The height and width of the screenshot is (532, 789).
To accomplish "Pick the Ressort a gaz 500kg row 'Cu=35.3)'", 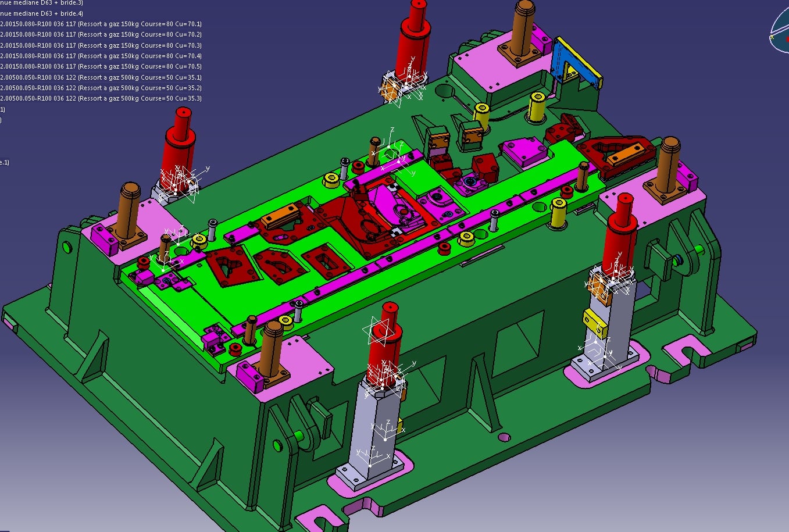I will coord(101,98).
